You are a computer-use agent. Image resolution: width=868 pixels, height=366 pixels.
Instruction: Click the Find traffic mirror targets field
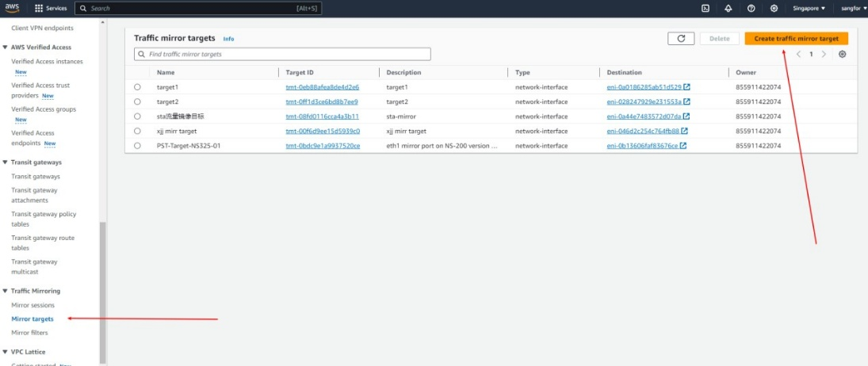pos(282,55)
